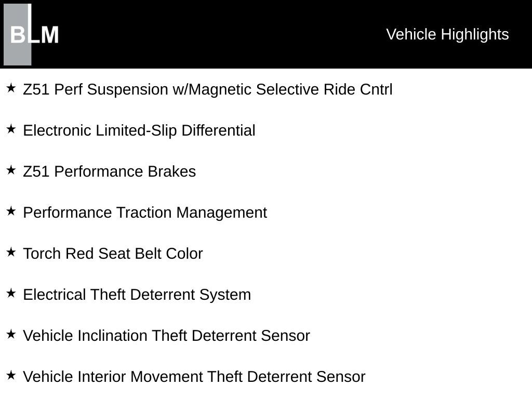Select the star next to Electronic Limited-Slip Differential
This screenshot has width=532, height=399.
coord(11,129)
